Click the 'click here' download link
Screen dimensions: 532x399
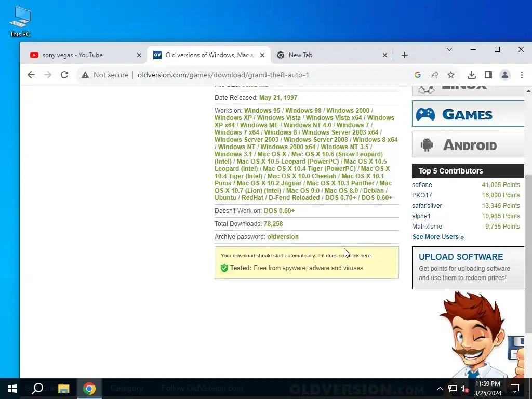360,256
